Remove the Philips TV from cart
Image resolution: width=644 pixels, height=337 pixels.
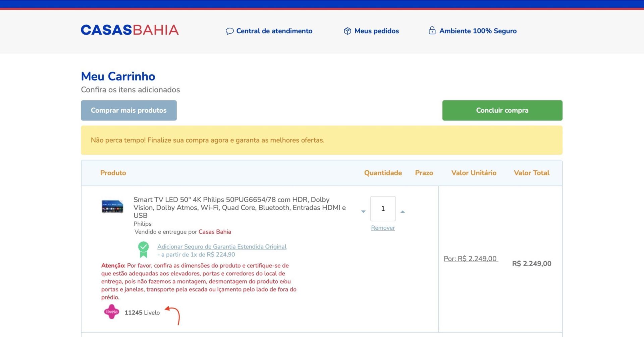(x=383, y=228)
